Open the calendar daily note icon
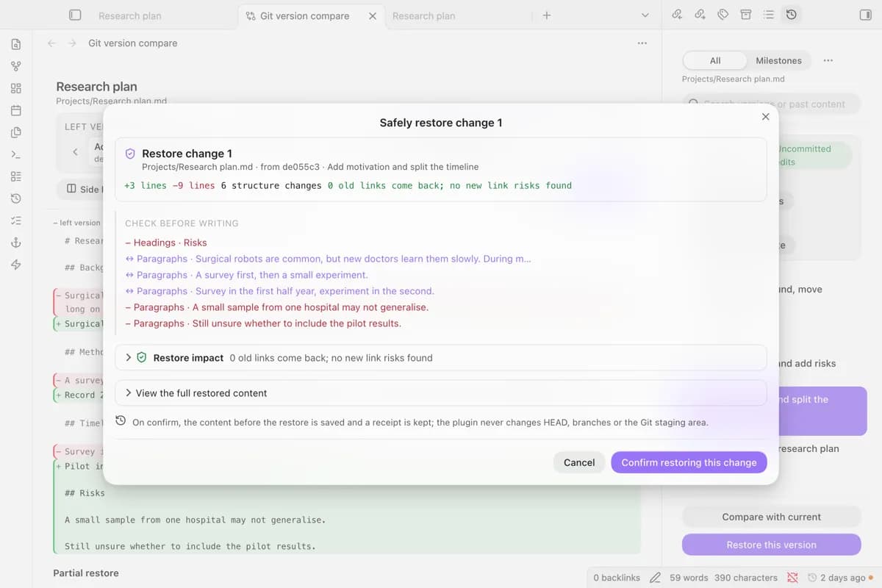Image resolution: width=882 pixels, height=588 pixels. 16,110
